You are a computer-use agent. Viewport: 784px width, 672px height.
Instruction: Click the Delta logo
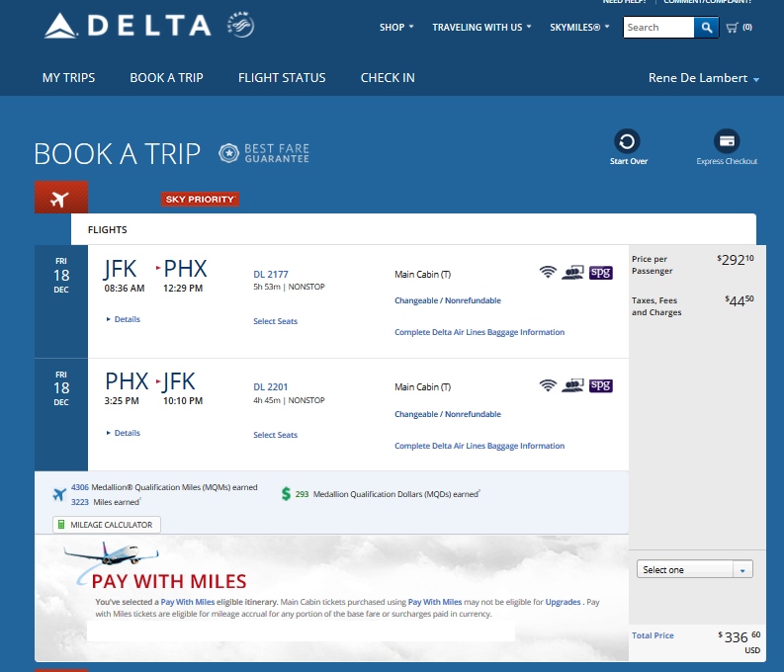[x=128, y=26]
